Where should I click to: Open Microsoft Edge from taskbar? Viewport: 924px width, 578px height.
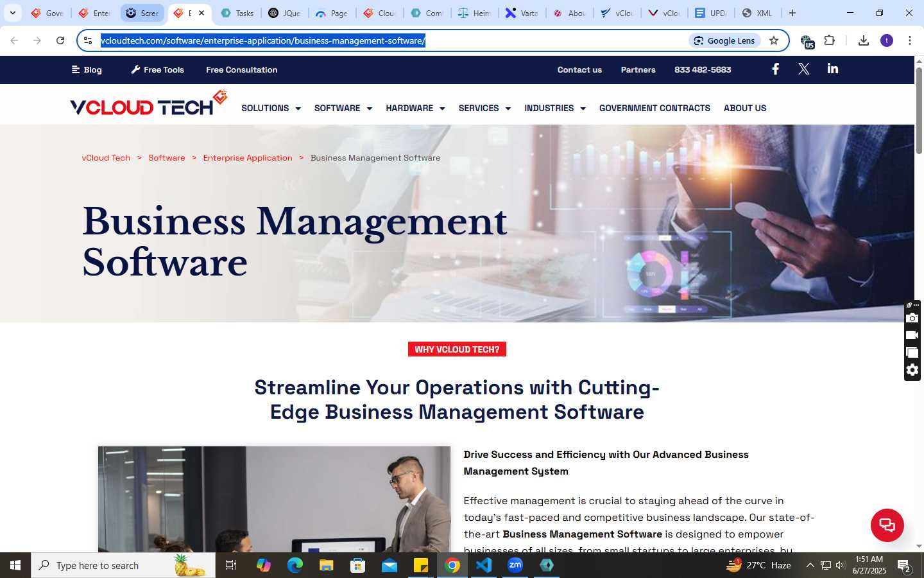[x=295, y=565]
